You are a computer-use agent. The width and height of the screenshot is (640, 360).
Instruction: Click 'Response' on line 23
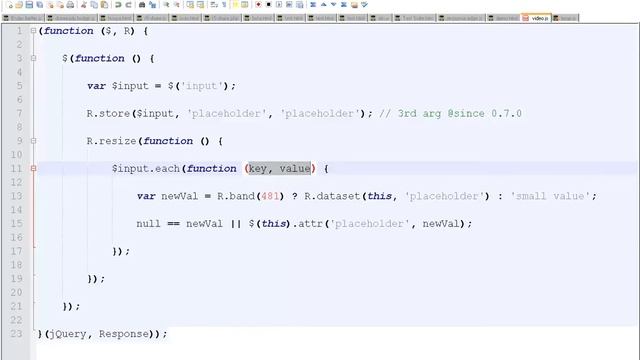coord(124,334)
